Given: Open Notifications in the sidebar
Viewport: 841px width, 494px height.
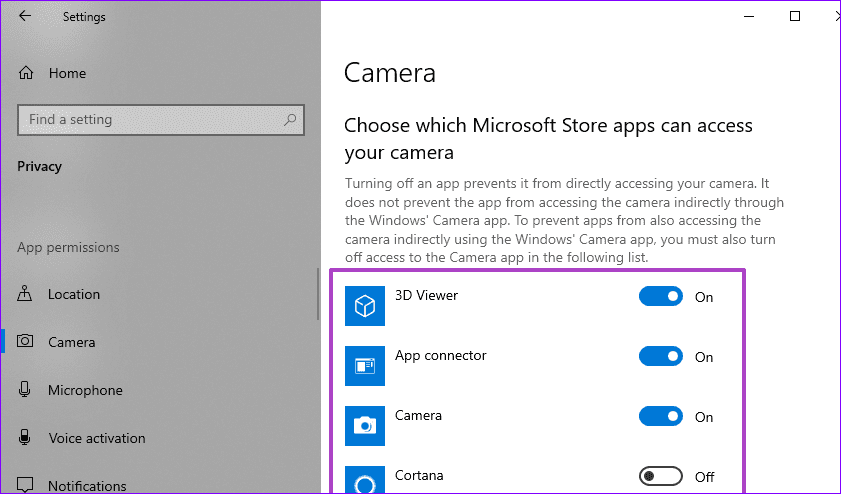Looking at the screenshot, I should tap(87, 486).
